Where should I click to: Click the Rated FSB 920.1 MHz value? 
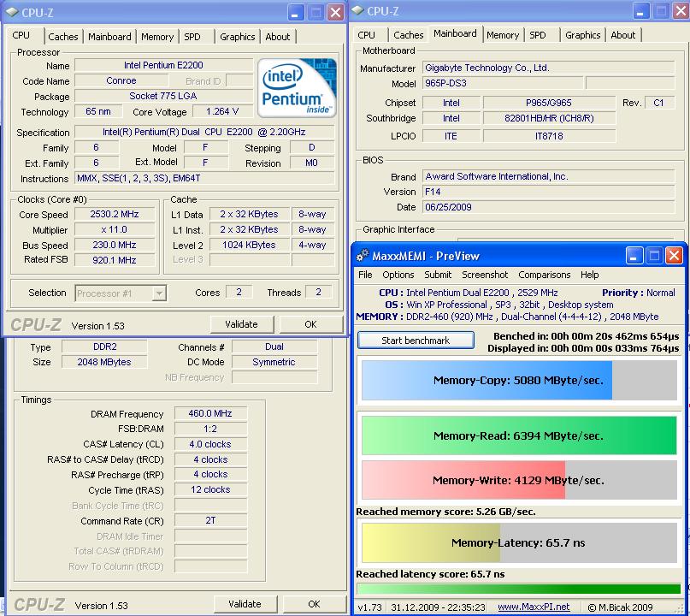[115, 260]
